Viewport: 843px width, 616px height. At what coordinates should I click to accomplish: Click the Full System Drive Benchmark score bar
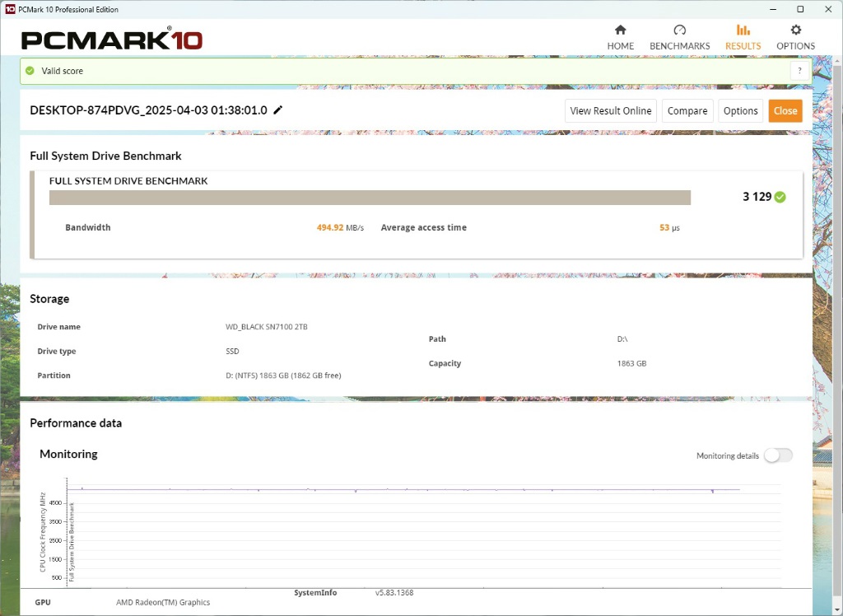pyautogui.click(x=370, y=198)
